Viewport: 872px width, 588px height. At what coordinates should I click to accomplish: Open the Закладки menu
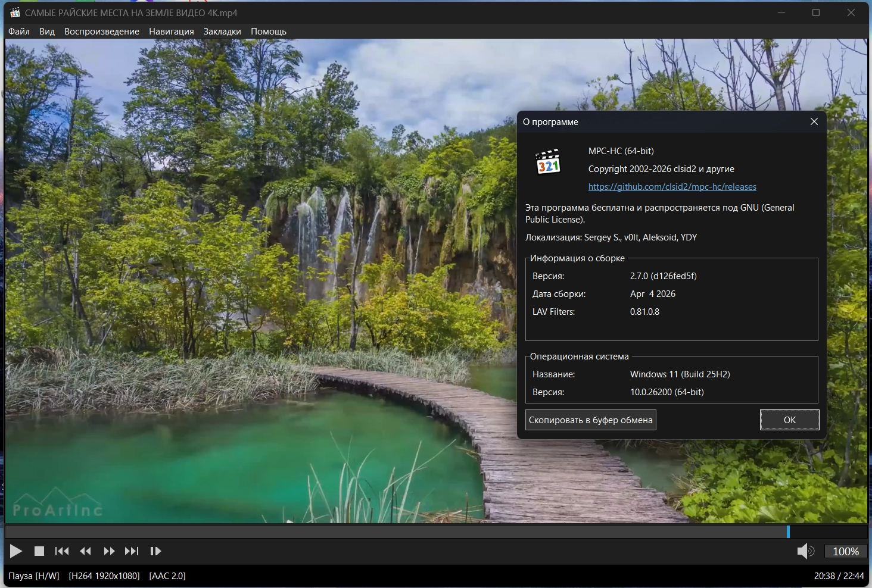[x=222, y=32]
